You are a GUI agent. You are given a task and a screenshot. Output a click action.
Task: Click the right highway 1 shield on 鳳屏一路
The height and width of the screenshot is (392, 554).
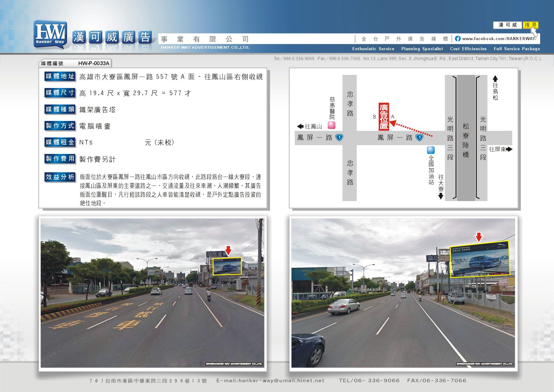tap(419, 138)
